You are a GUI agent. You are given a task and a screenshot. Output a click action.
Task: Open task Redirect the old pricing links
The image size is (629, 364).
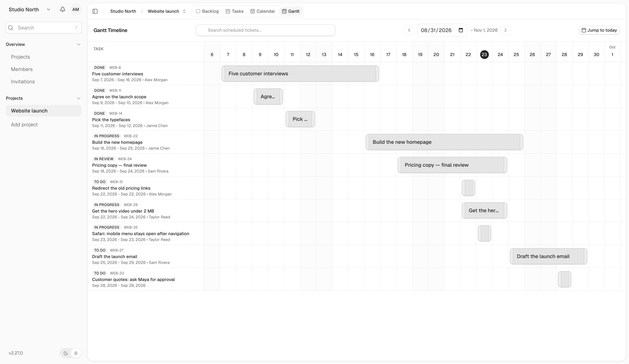click(x=121, y=188)
